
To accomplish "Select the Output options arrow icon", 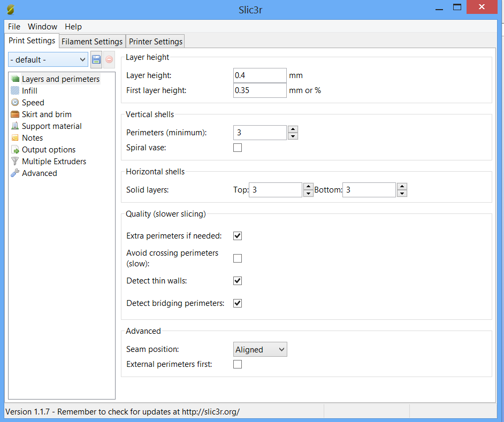I will tap(15, 150).
